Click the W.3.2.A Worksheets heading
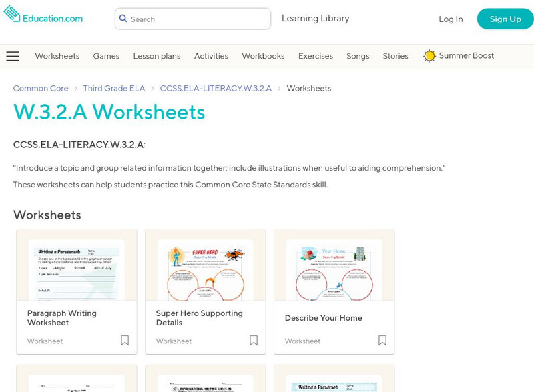Image resolution: width=534 pixels, height=392 pixels. coord(109,112)
